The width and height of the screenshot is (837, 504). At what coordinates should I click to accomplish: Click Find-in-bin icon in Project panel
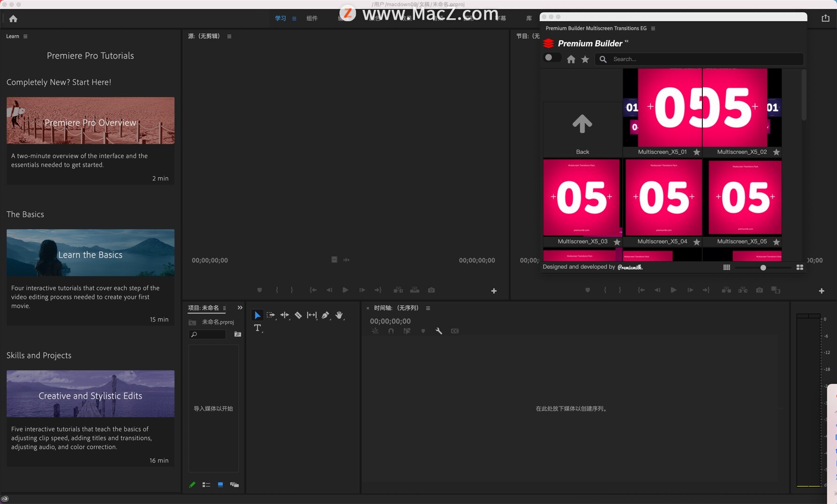(x=238, y=334)
